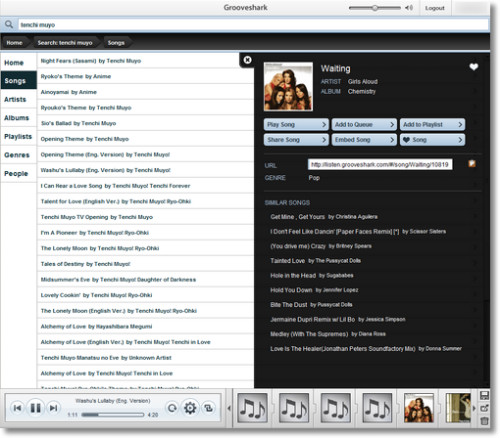This screenshot has width=500, height=438.
Task: Select similar song Get Mine, Get Yours
Action: click(324, 217)
